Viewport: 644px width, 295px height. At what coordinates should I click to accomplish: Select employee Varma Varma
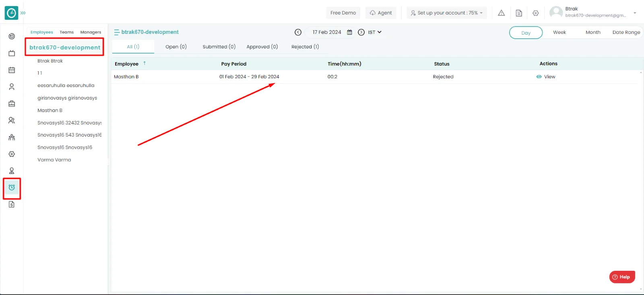[54, 160]
